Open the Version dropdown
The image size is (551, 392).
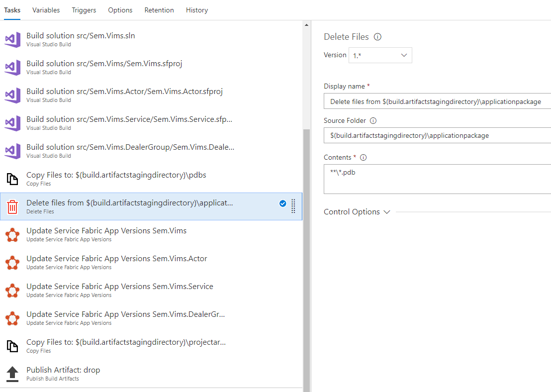[380, 55]
